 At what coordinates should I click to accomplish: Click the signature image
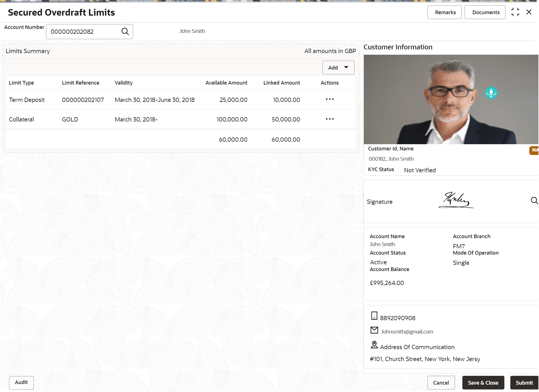click(456, 200)
